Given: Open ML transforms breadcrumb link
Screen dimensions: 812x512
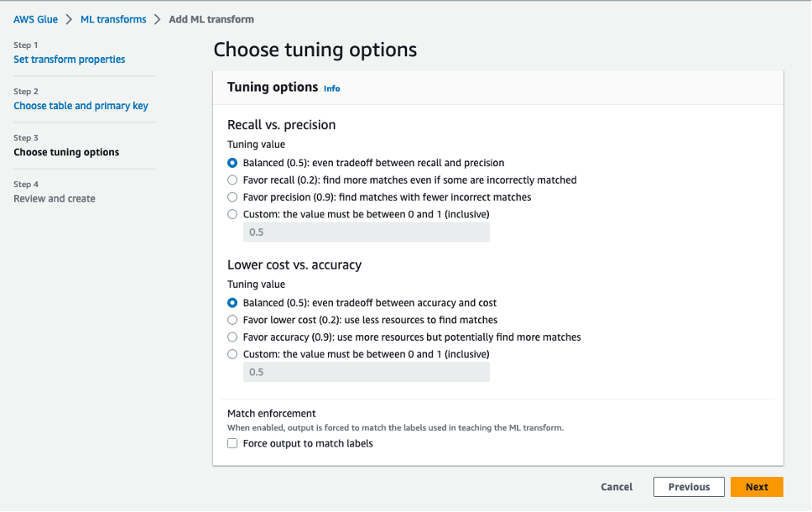Looking at the screenshot, I should coord(113,19).
